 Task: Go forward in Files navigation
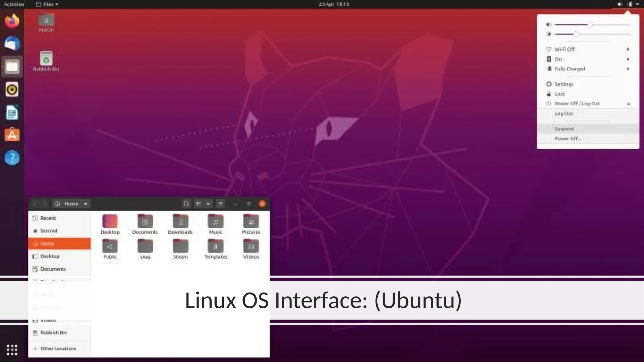tap(45, 204)
